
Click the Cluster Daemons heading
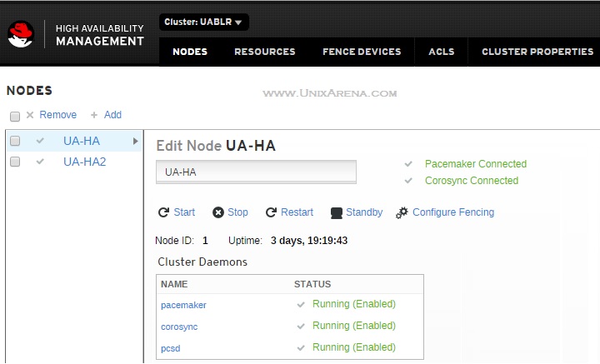pyautogui.click(x=202, y=262)
